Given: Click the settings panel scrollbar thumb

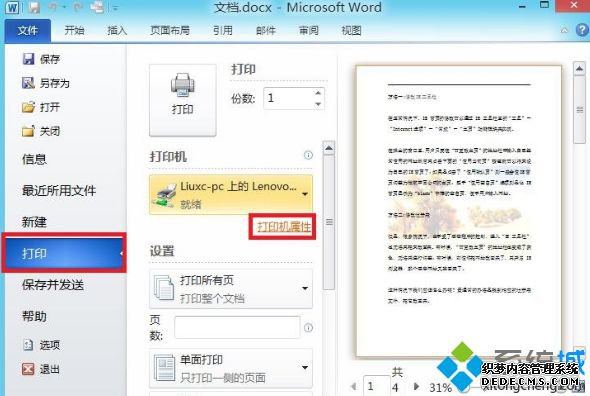Looking at the screenshot, I should pyautogui.click(x=329, y=222).
